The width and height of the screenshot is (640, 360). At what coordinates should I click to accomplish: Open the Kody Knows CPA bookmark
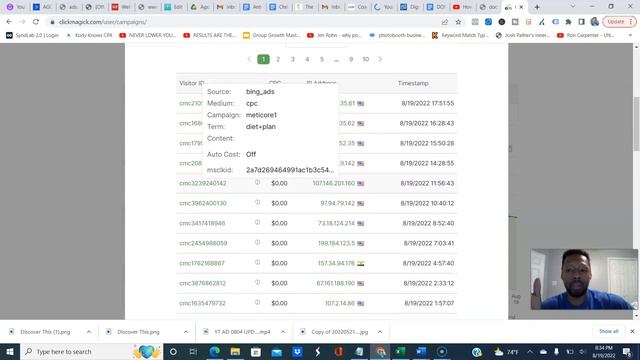click(x=89, y=36)
